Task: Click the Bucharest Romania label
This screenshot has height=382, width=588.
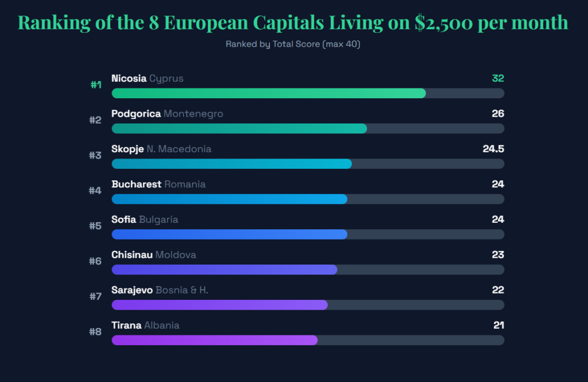Action: pyautogui.click(x=158, y=184)
